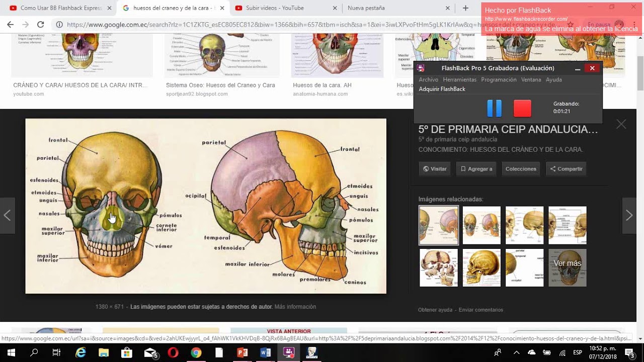Click Adquirir FlashBack link

coord(442,89)
